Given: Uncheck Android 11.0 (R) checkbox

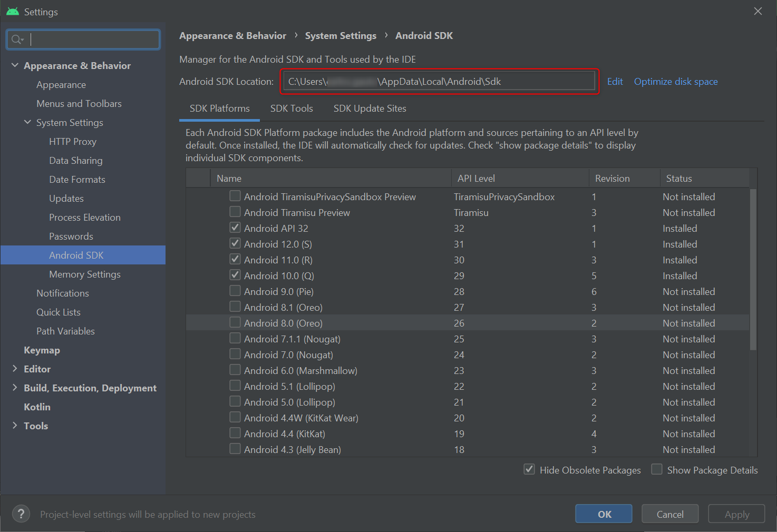Looking at the screenshot, I should pyautogui.click(x=235, y=259).
